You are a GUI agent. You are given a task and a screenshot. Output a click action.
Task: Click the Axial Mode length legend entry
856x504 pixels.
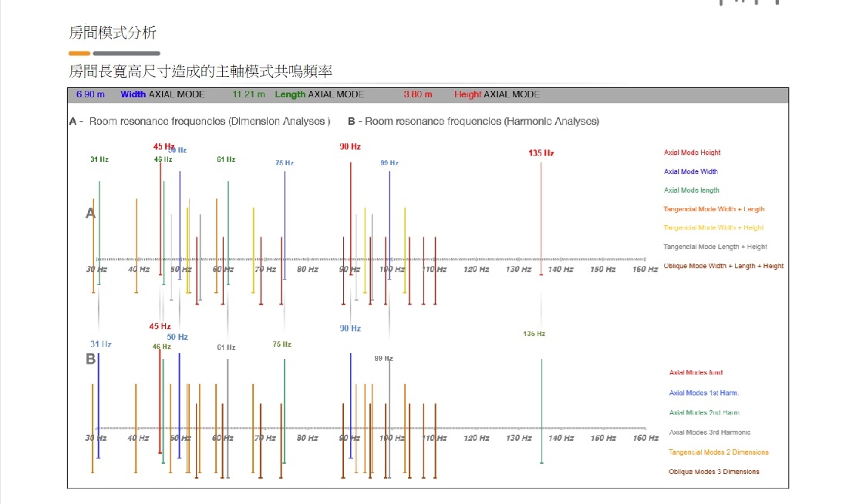691,190
